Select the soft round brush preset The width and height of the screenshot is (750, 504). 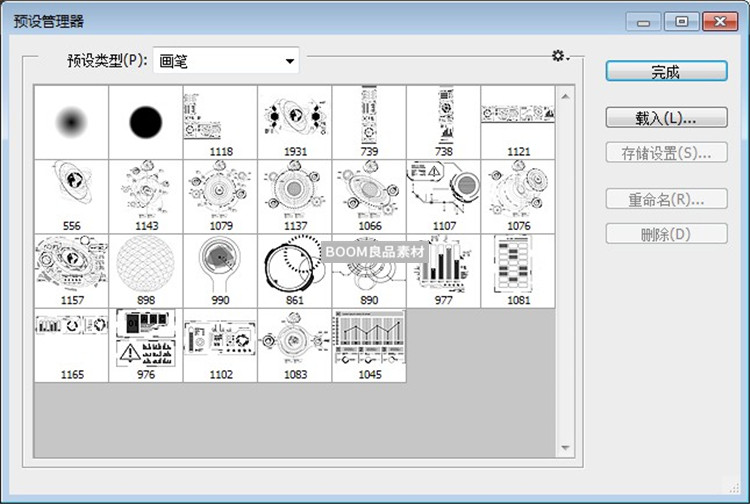71,122
